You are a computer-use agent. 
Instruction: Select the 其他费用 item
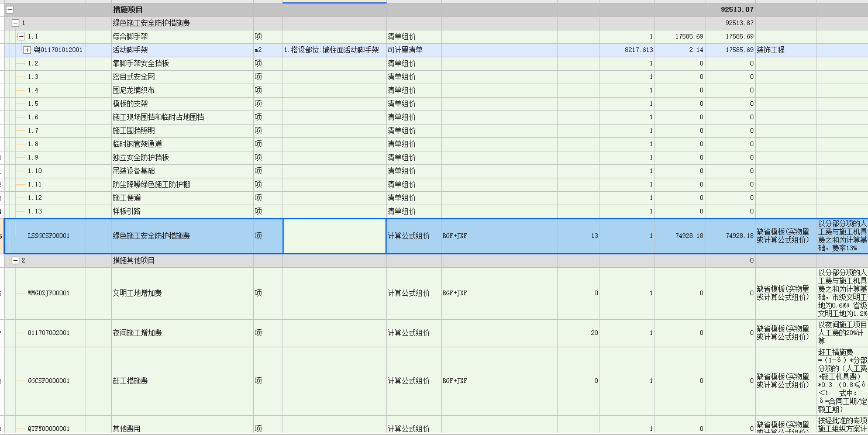(127, 429)
